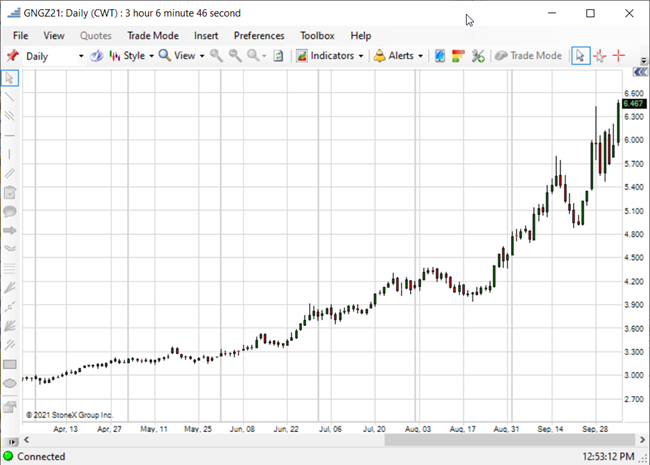The width and height of the screenshot is (650, 465).
Task: Expand the Alerts dropdown arrow
Action: 420,56
